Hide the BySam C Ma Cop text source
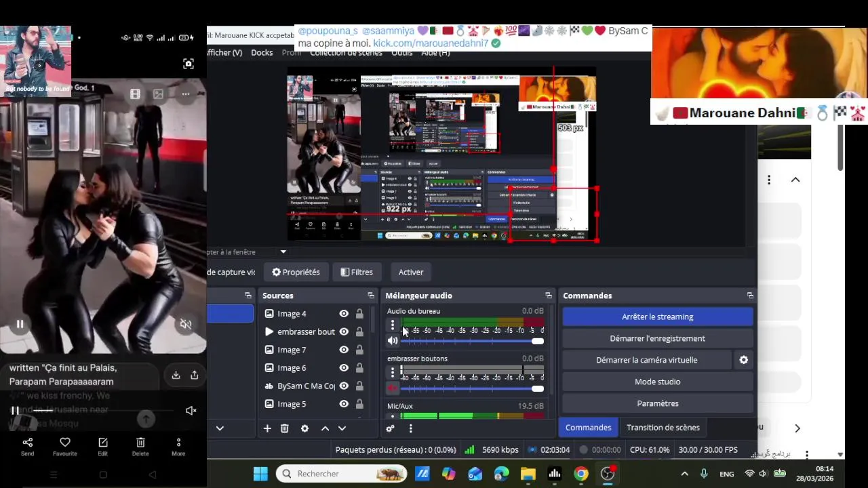The width and height of the screenshot is (868, 488). click(344, 386)
